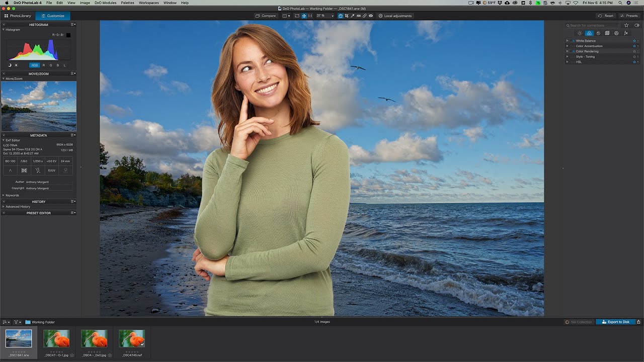Close the Move/Zoom palette with X

4,74
